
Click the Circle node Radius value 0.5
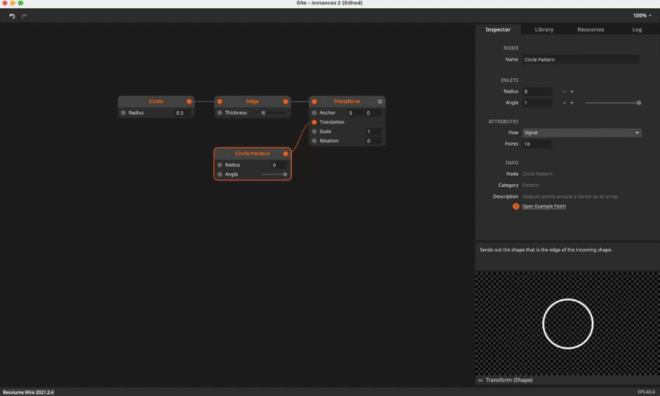tap(182, 113)
